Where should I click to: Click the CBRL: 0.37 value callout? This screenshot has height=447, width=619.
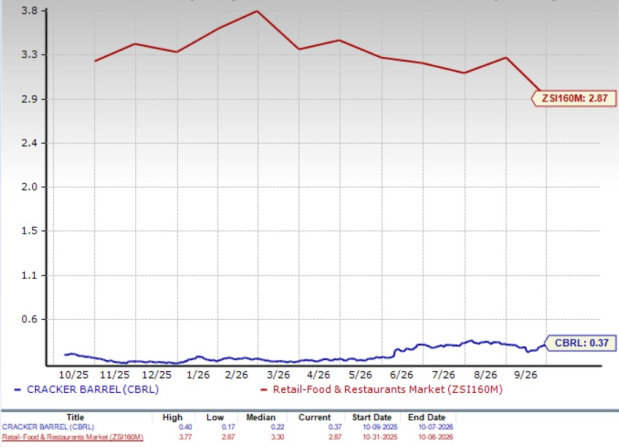click(581, 343)
